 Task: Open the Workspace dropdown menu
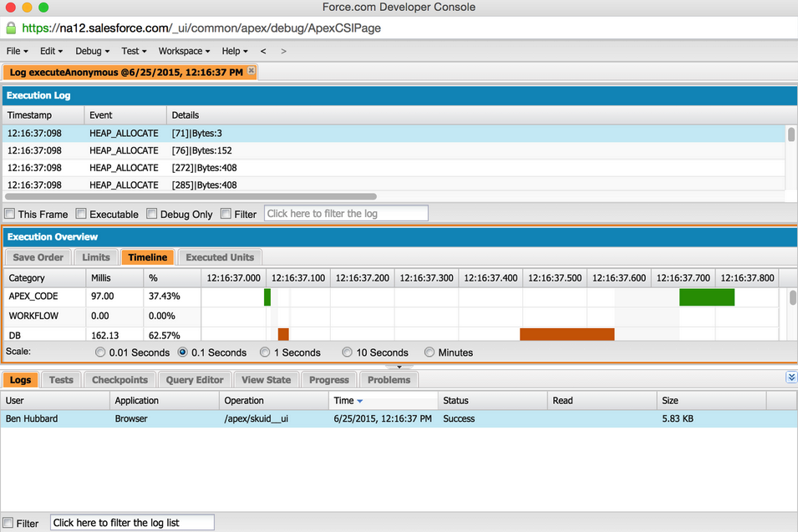(x=184, y=51)
